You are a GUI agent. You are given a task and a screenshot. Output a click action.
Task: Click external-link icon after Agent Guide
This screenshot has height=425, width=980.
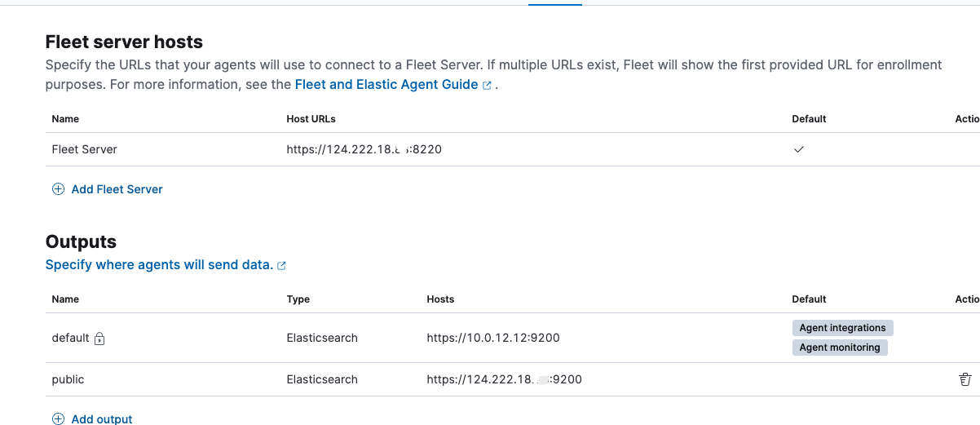[x=487, y=85]
